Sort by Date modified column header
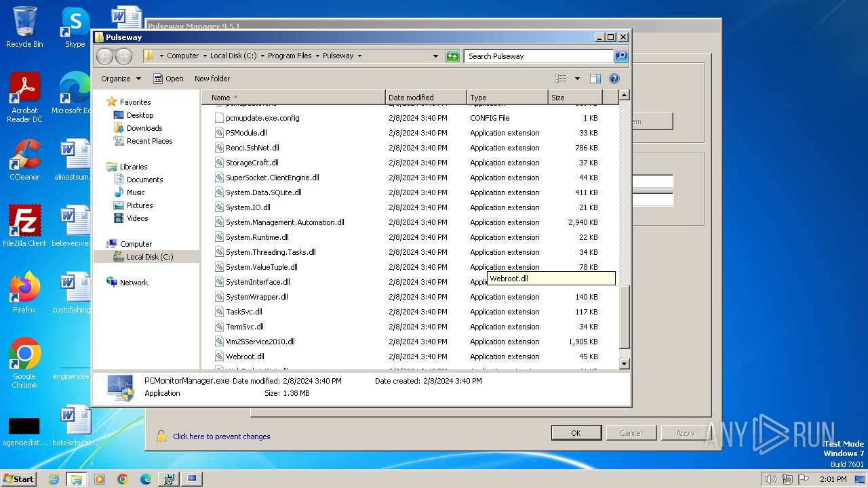Screen dimensions: 868x488 (426, 98)
